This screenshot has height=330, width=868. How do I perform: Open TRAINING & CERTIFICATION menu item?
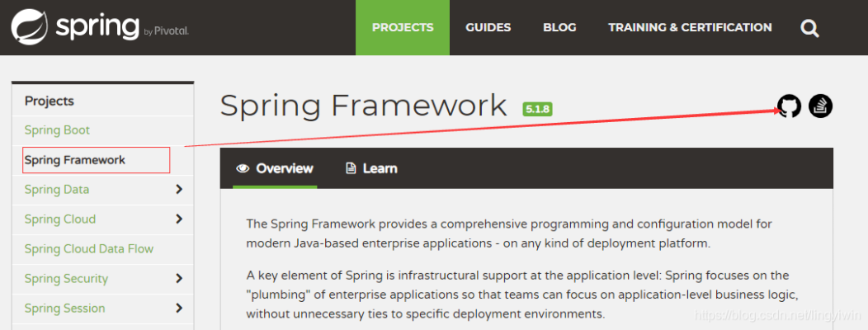coord(690,27)
